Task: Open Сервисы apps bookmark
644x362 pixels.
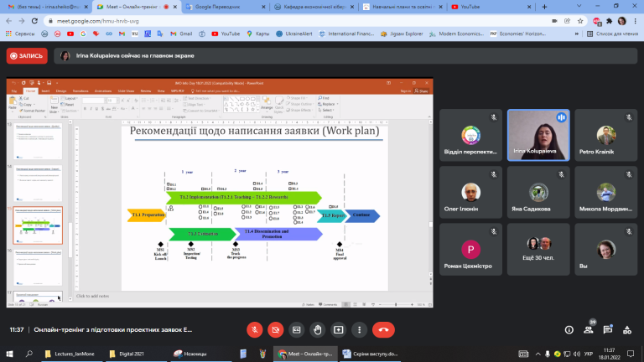Action: [20, 34]
